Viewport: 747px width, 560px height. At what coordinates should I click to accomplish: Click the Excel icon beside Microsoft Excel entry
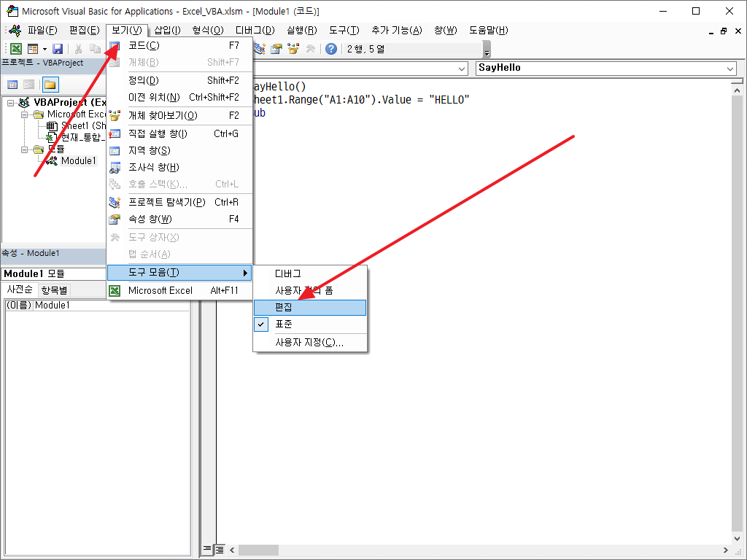tap(115, 290)
